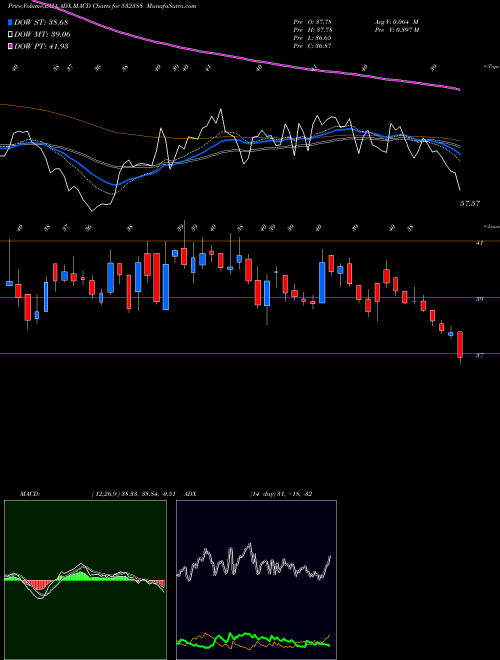Image resolution: width=500 pixels, height=660 pixels.
Task: Open the green MACD histogram chart
Action: click(x=85, y=580)
